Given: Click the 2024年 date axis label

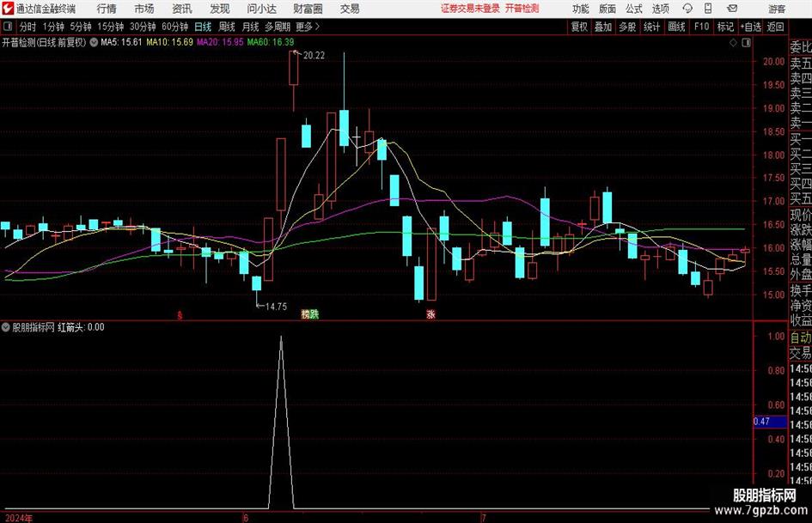Looking at the screenshot, I should click(x=19, y=518).
